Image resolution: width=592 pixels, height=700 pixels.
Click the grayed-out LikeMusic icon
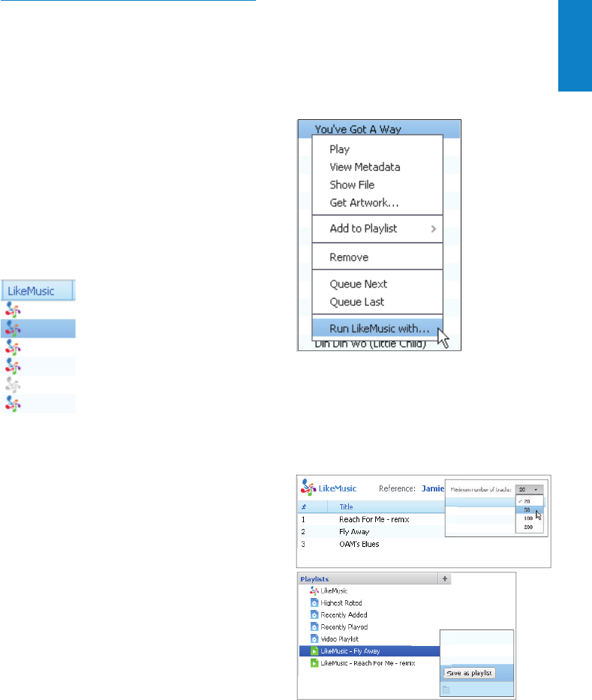pyautogui.click(x=13, y=385)
